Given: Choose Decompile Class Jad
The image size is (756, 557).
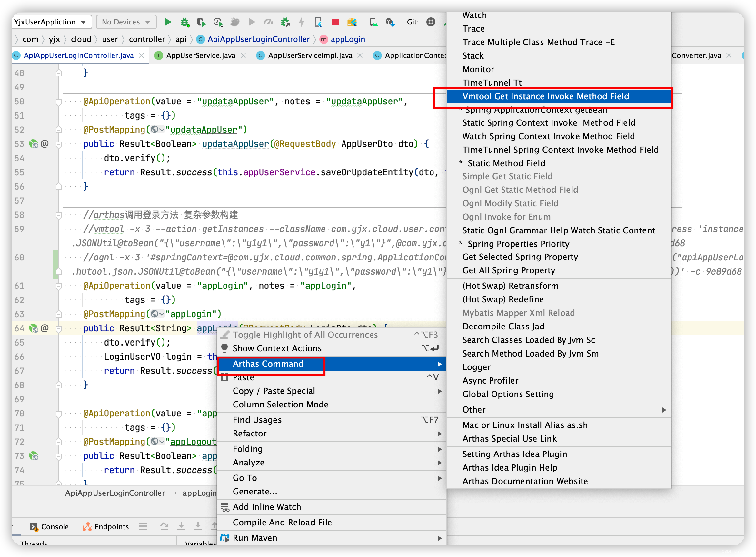Looking at the screenshot, I should click(559, 327).
